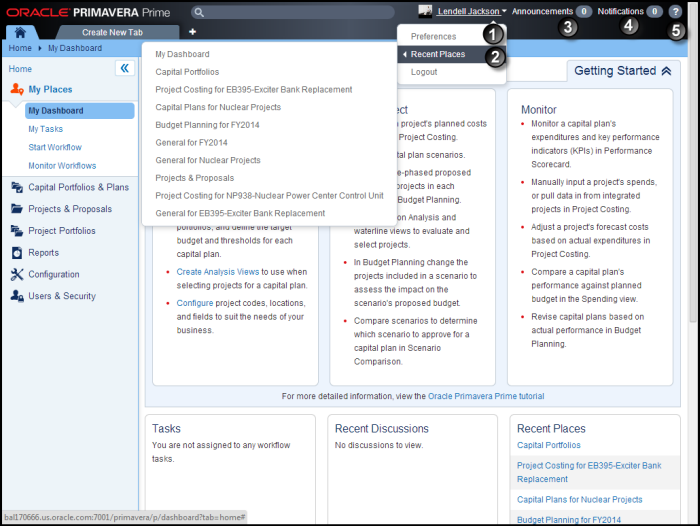Click Notifications in the header
This screenshot has height=526, width=700.
click(x=621, y=11)
